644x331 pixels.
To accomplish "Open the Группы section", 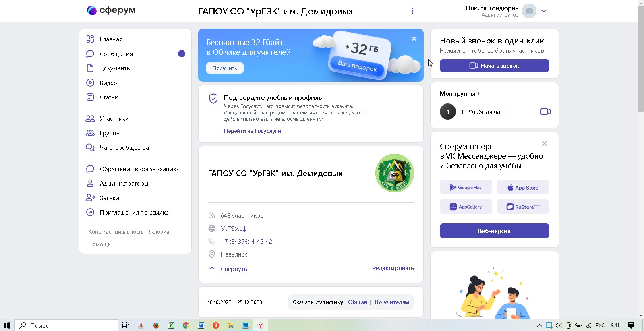I will coord(110,133).
